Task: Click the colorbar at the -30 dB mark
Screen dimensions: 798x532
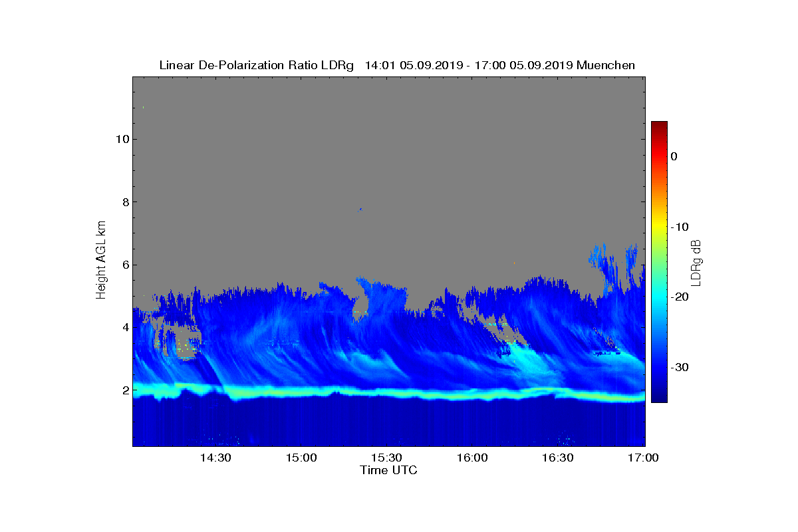Action: pos(659,367)
